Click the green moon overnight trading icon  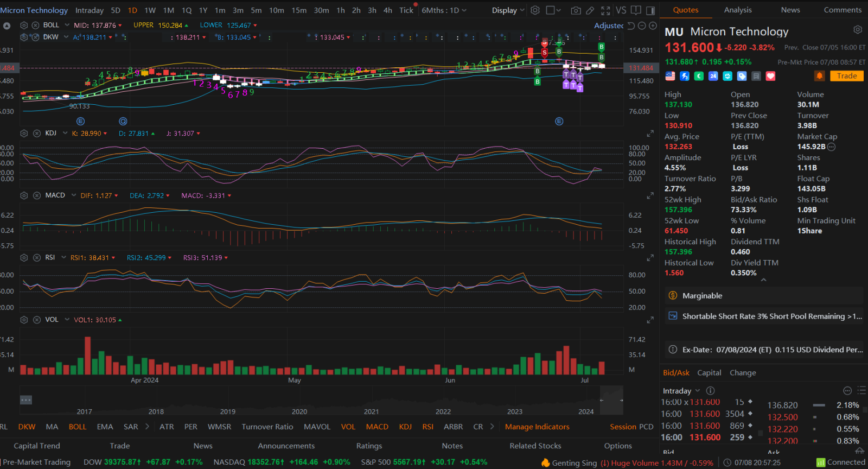point(699,76)
